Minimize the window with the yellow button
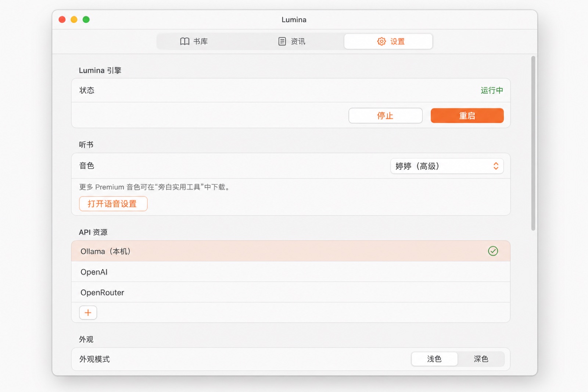This screenshot has width=588, height=392. (x=74, y=19)
